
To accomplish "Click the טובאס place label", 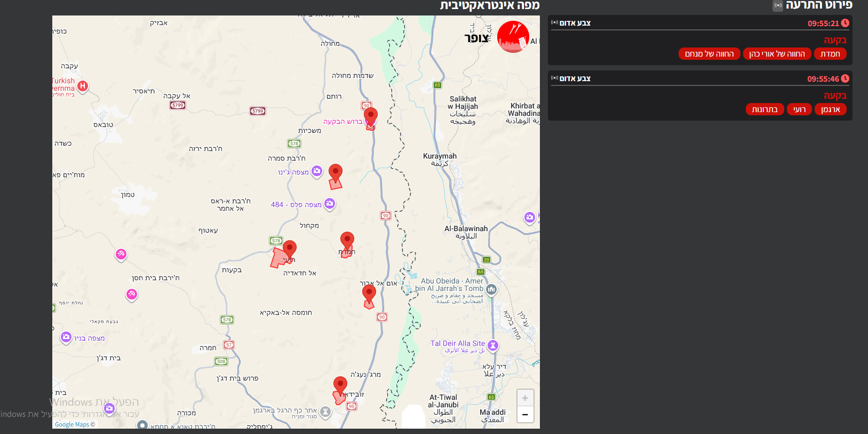I will (103, 125).
